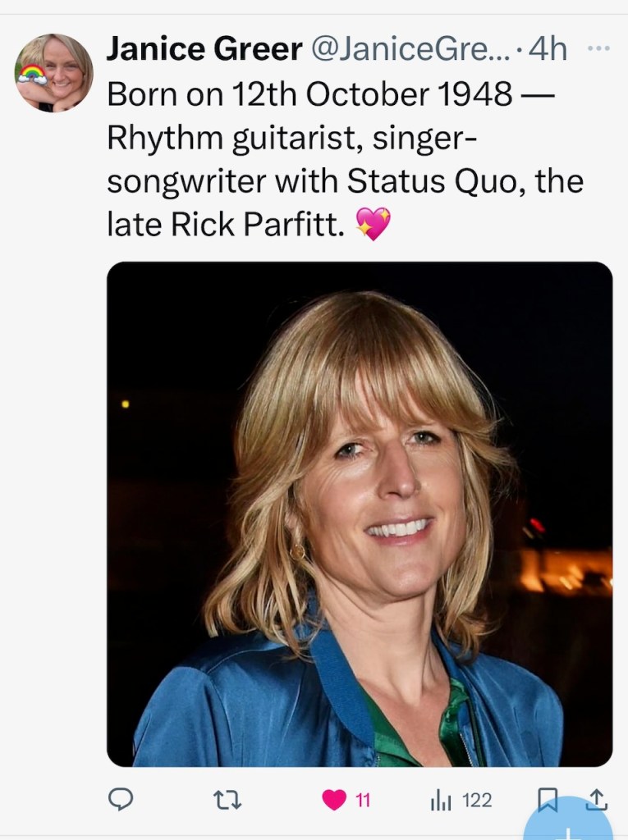Click the Janice Greer display name
The image size is (628, 840).
[204, 50]
